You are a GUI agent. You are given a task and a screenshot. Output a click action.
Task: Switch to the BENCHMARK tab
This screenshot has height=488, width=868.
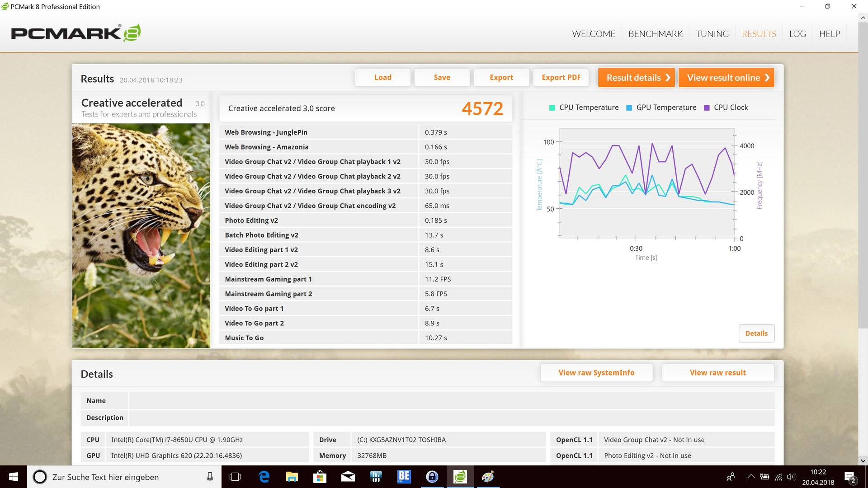[656, 34]
